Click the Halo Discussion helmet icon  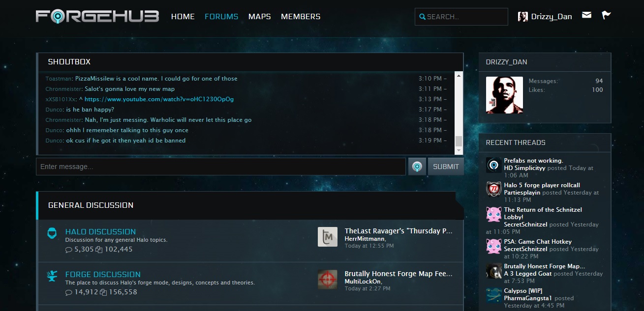[x=51, y=234]
